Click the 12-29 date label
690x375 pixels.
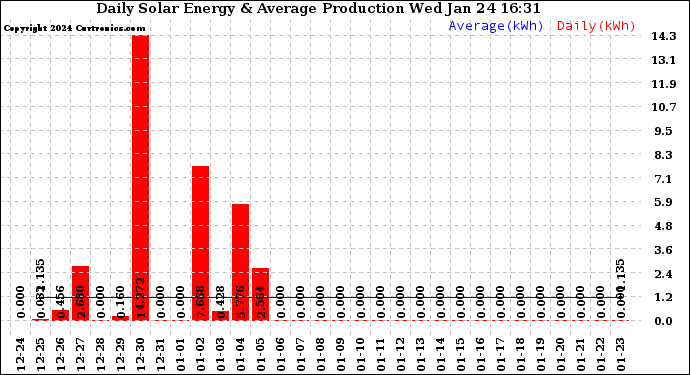pyautogui.click(x=121, y=355)
